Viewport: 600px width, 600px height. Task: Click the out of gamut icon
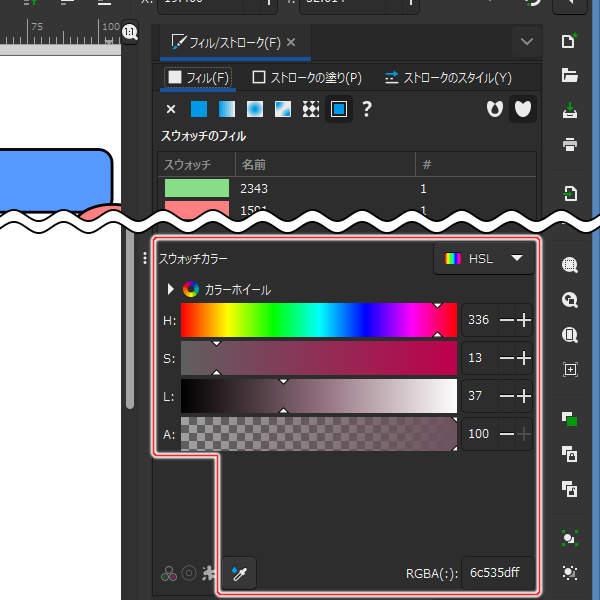click(189, 573)
